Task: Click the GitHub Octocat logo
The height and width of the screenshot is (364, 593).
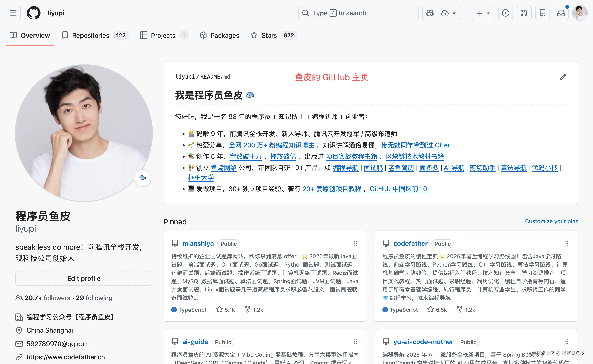Action: tap(34, 13)
